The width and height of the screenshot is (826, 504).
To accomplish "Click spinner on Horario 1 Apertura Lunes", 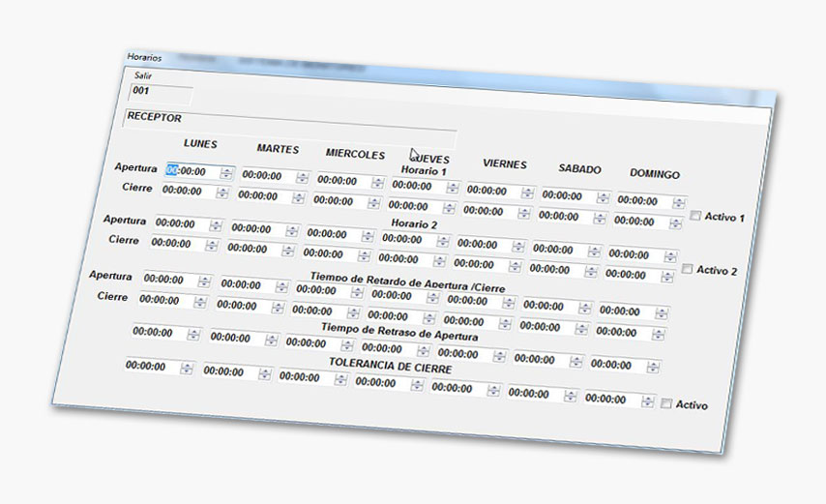I will click(226, 173).
